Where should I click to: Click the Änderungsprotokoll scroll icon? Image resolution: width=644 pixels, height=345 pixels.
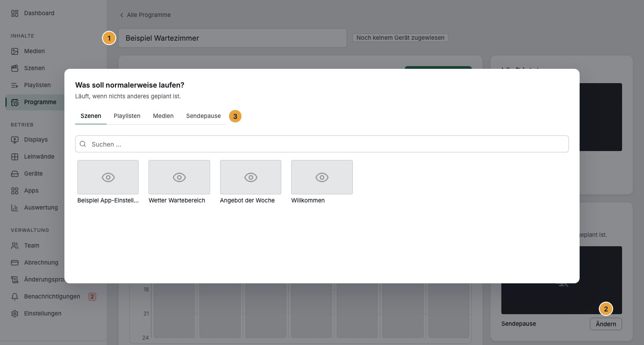pos(15,280)
